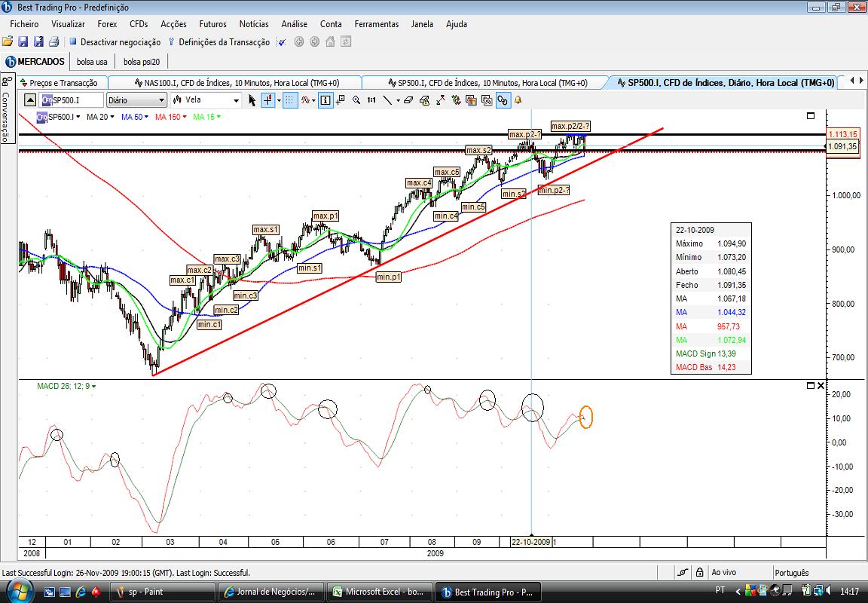Open the Vela chart type dropdown
The image size is (868, 603).
click(206, 100)
